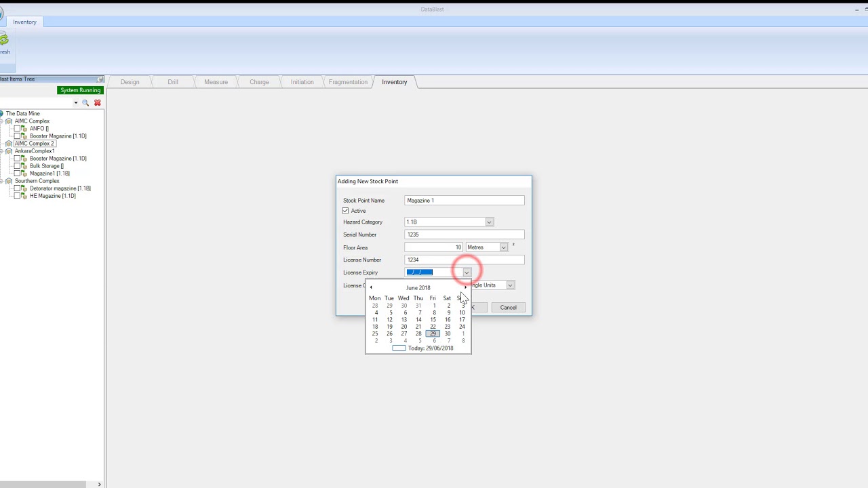
Task: Click the pin icon in Blast Items Tree header
Action: pyautogui.click(x=100, y=79)
